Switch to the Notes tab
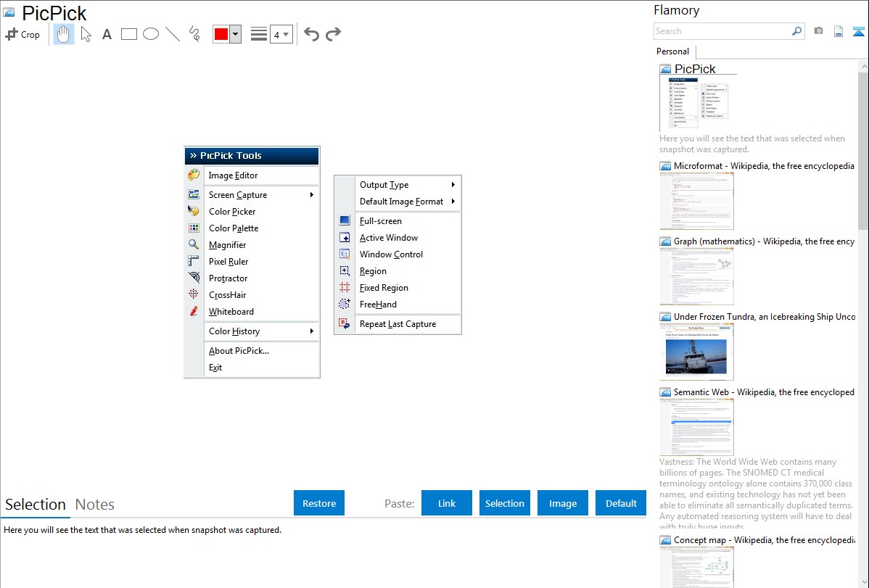This screenshot has height=588, width=869. tap(95, 505)
